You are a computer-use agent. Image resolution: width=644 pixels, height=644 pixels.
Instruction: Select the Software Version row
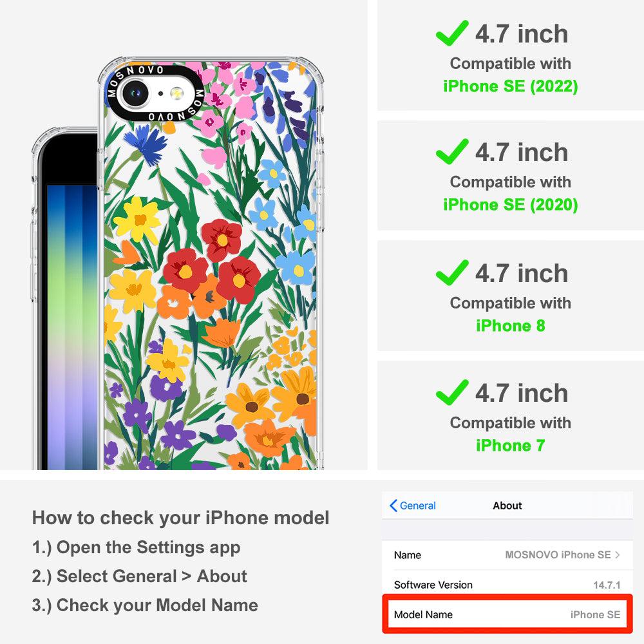click(x=507, y=585)
